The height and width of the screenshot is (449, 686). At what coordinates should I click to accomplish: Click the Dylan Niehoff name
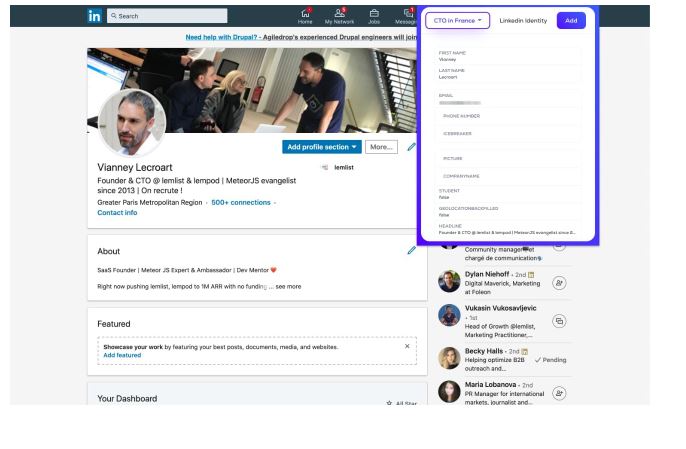[x=487, y=274]
